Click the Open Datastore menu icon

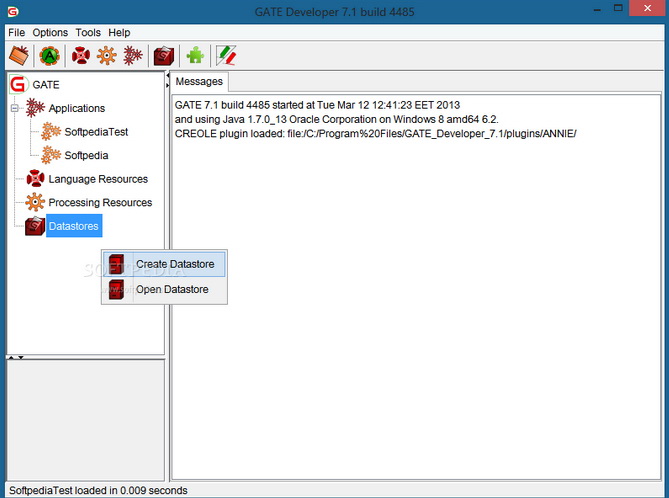pyautogui.click(x=116, y=289)
